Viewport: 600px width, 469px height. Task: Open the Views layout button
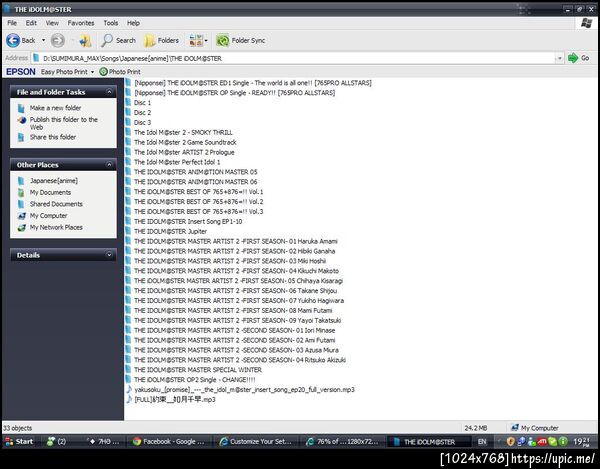click(196, 40)
